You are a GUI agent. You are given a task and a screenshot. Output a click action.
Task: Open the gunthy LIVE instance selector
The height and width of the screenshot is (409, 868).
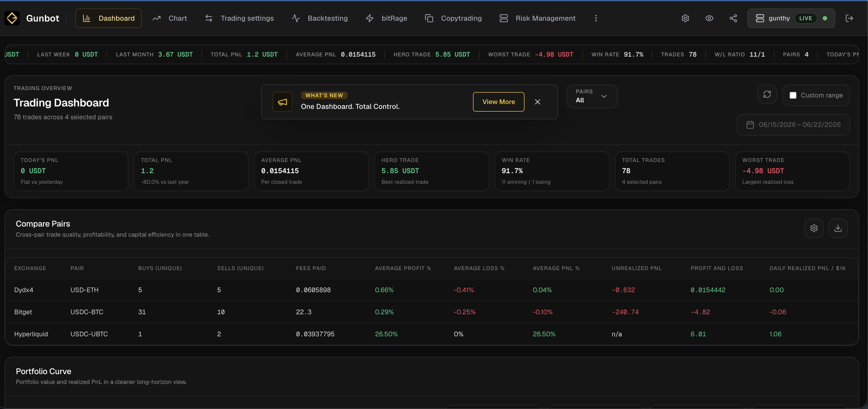click(x=791, y=18)
